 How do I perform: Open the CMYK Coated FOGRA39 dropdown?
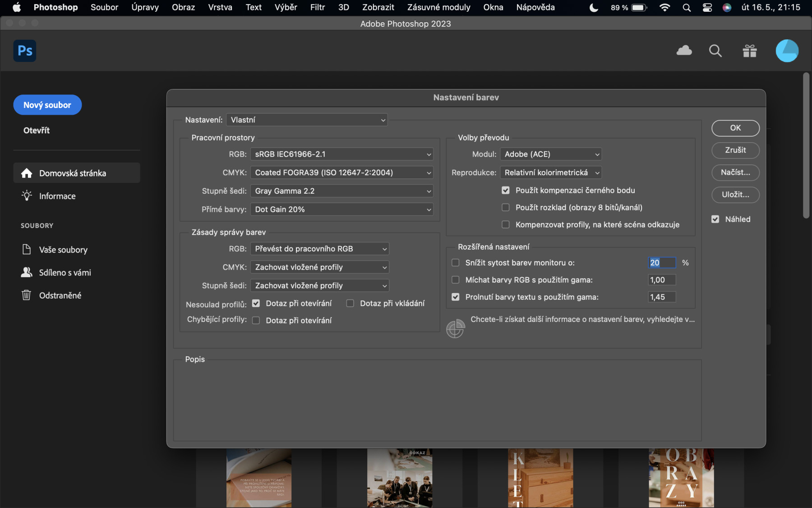(342, 172)
